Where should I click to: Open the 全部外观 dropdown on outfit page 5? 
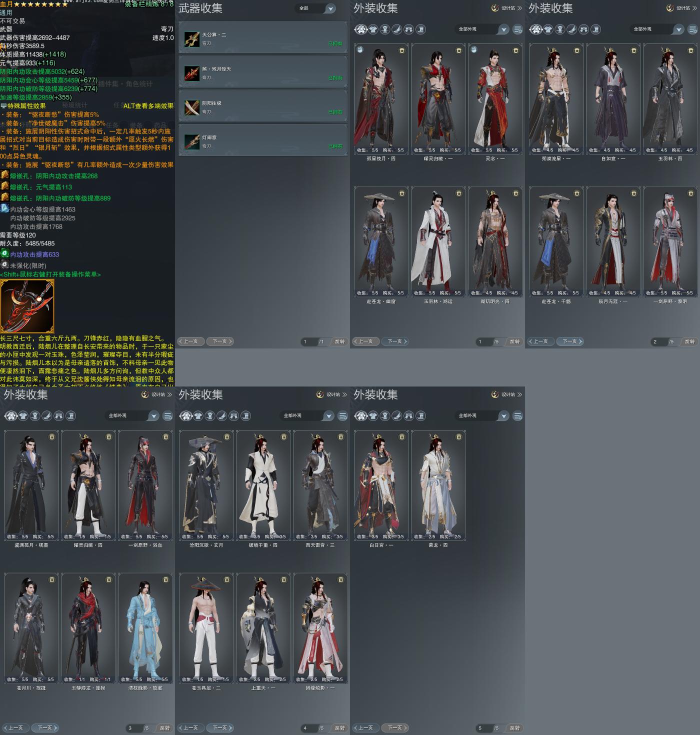point(482,416)
